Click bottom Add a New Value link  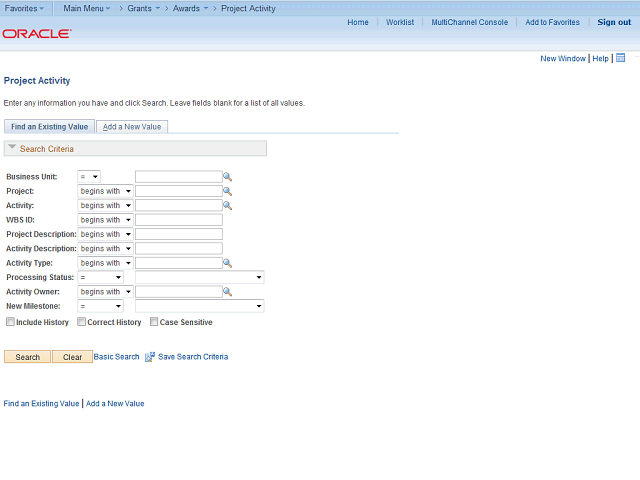[115, 403]
